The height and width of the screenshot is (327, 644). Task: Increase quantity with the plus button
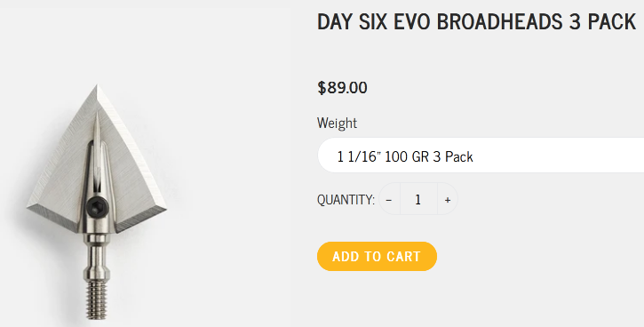point(448,199)
